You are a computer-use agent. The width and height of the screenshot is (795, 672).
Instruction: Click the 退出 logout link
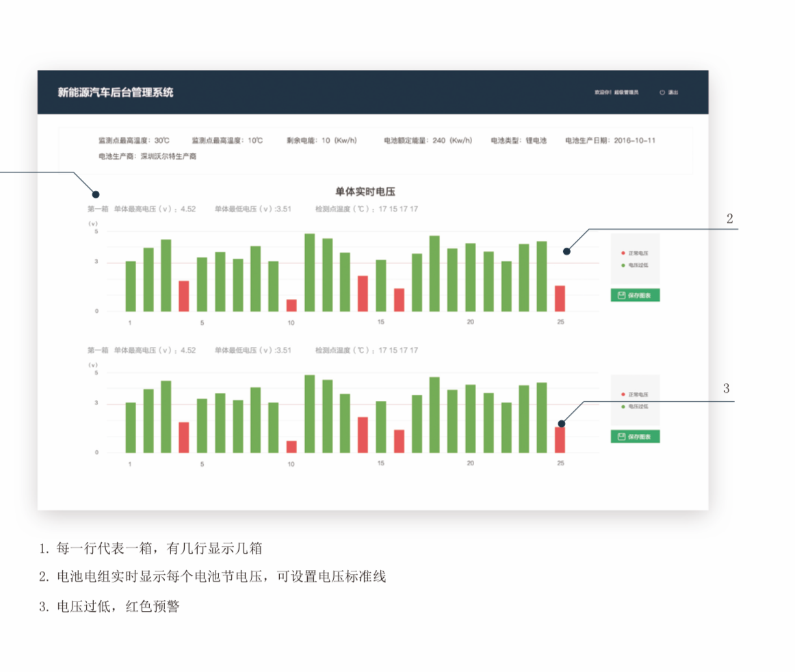[673, 92]
